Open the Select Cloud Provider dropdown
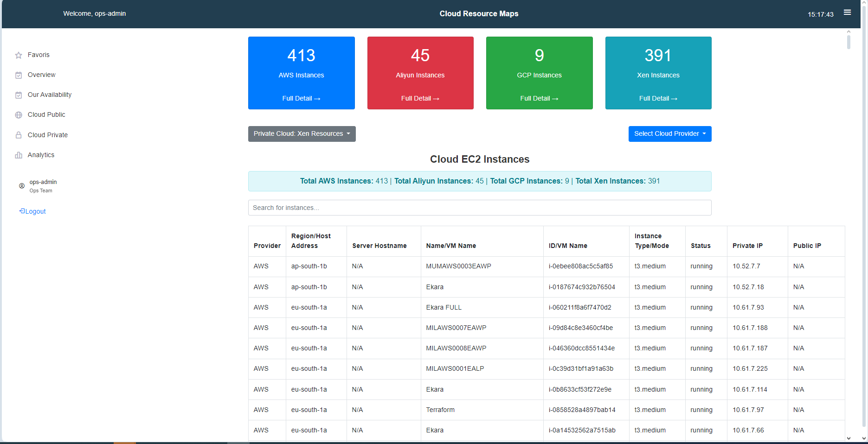This screenshot has width=868, height=444. pos(670,134)
